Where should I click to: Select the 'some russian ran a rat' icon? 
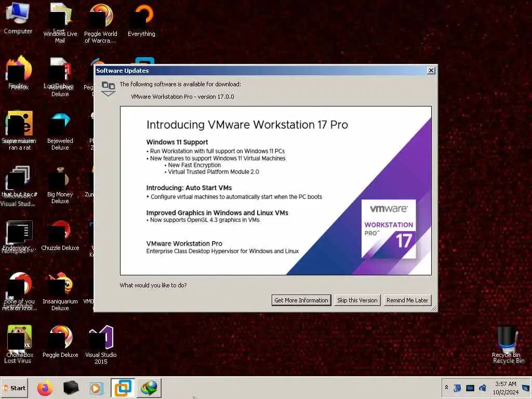pyautogui.click(x=19, y=130)
